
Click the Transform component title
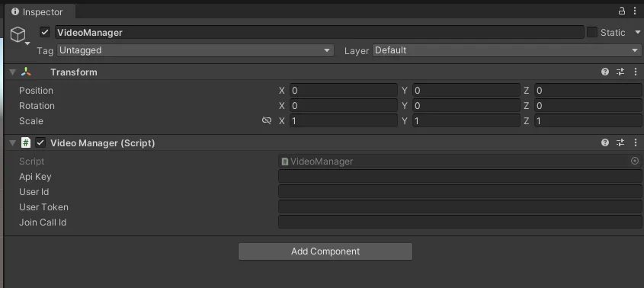pos(74,72)
